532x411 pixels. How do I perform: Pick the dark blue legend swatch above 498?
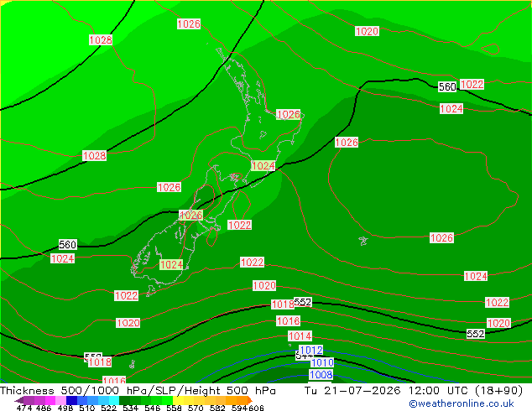pos(71,400)
